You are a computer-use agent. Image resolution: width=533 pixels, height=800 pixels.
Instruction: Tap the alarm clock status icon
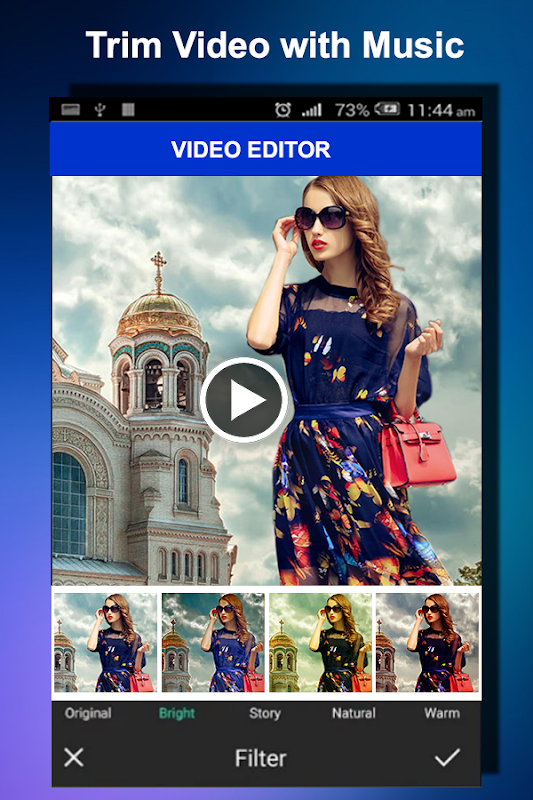click(283, 110)
